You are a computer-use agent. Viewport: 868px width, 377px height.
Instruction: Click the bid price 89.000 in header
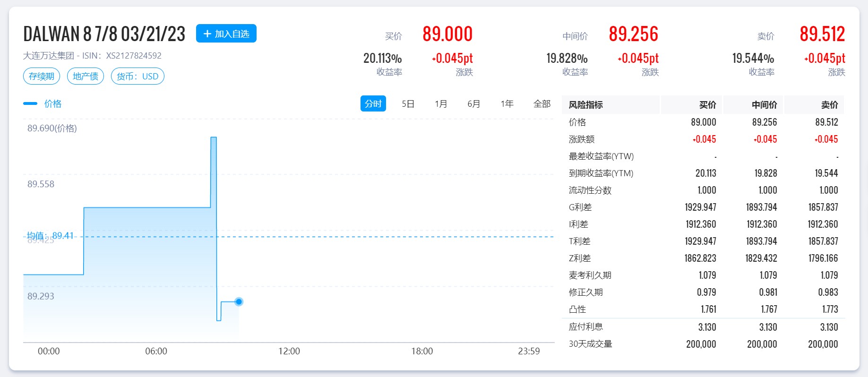point(447,34)
